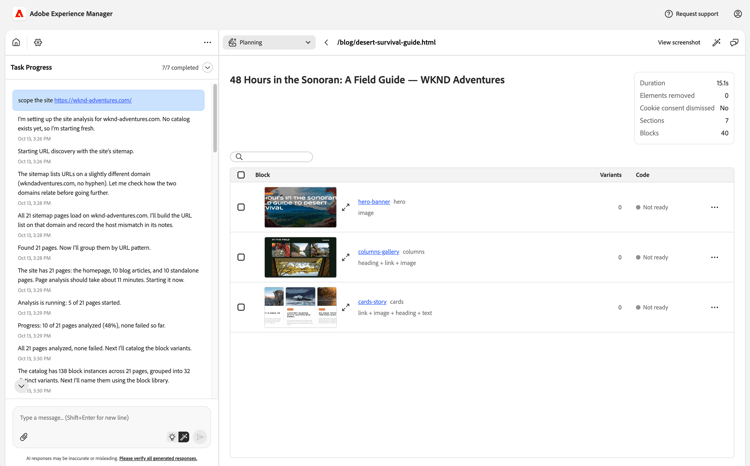Click the Variants column header
The width and height of the screenshot is (750, 466).
pyautogui.click(x=611, y=175)
